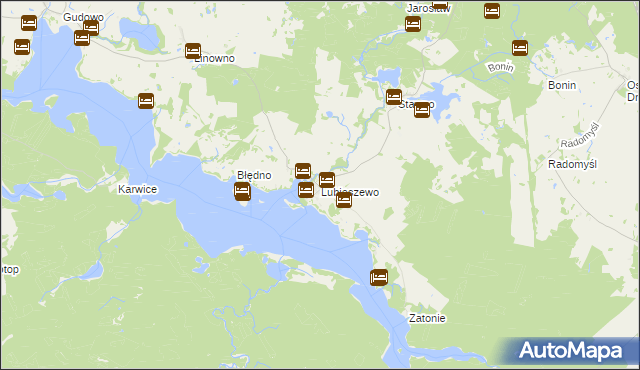Click the lodging icon next to Linowno
Screen dimensions: 640x370
click(193, 51)
